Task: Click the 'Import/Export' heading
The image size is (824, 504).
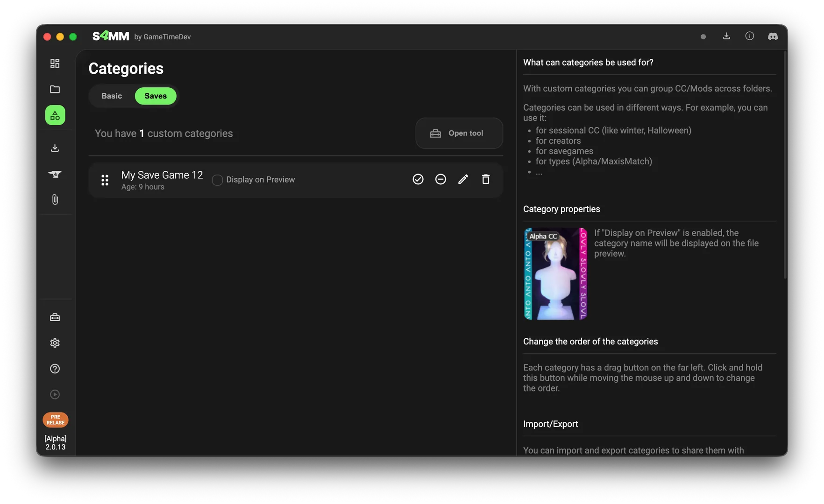Action: 551,424
